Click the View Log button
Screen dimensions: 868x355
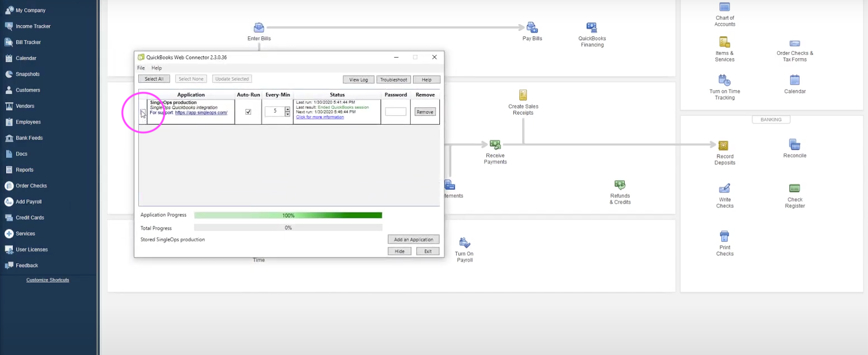tap(358, 80)
